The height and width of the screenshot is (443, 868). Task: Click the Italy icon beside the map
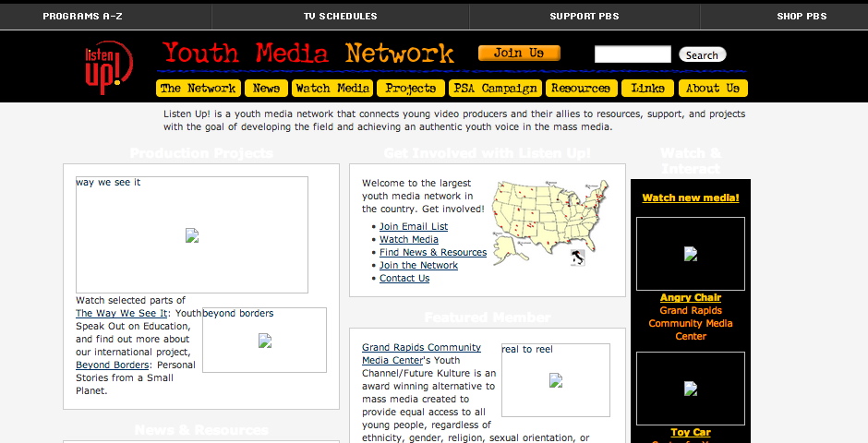[x=577, y=257]
